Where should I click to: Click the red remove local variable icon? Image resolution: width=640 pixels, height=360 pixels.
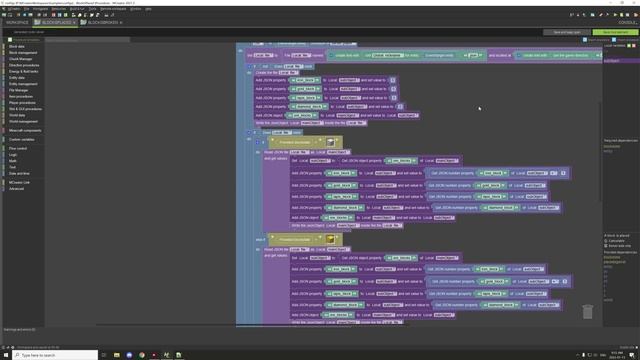[x=634, y=46]
